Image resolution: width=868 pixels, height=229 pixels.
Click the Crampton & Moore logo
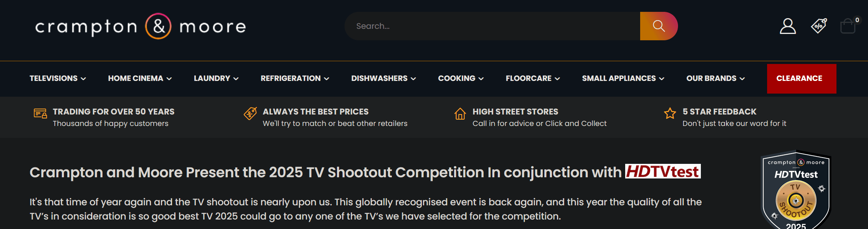pos(140,26)
